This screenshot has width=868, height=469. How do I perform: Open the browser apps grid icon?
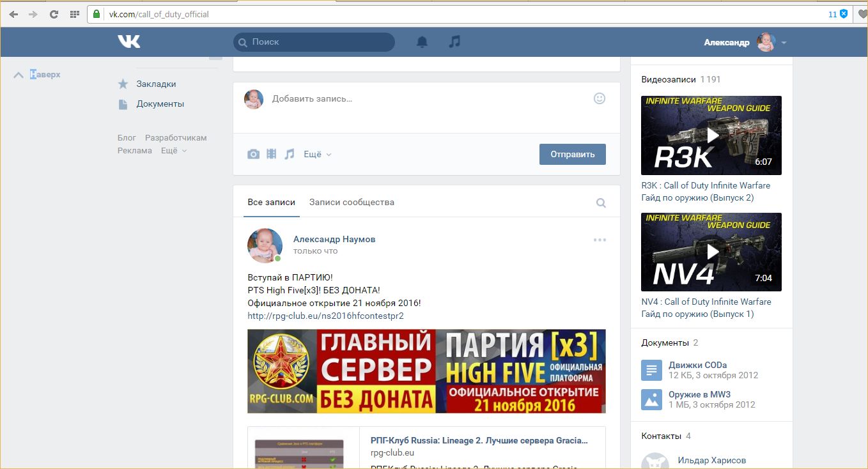click(74, 14)
